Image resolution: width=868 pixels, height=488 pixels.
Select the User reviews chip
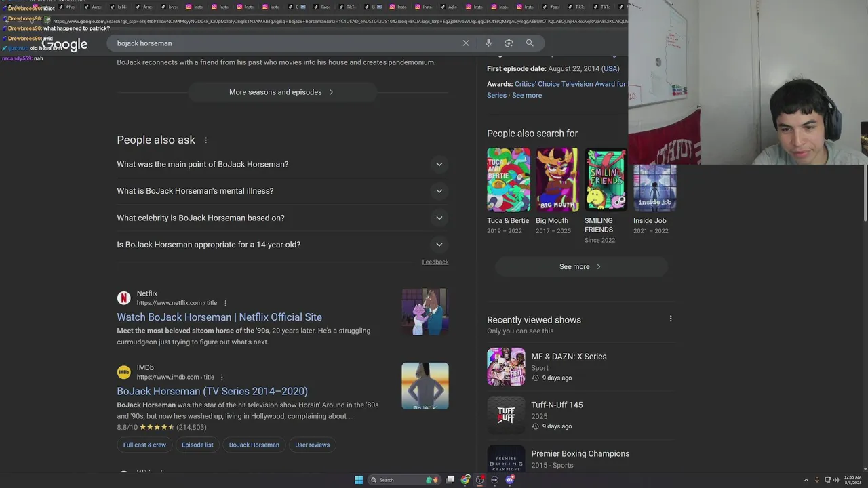point(313,445)
